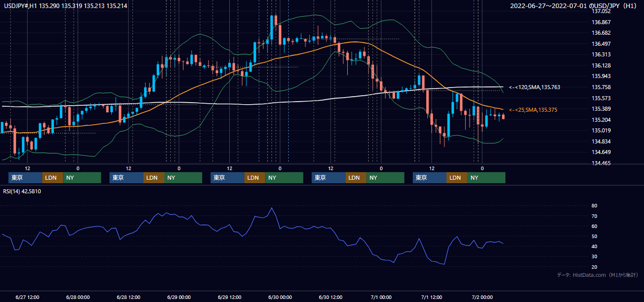
Task: Select the 6/30 00:00 date label
Action: tap(280, 297)
